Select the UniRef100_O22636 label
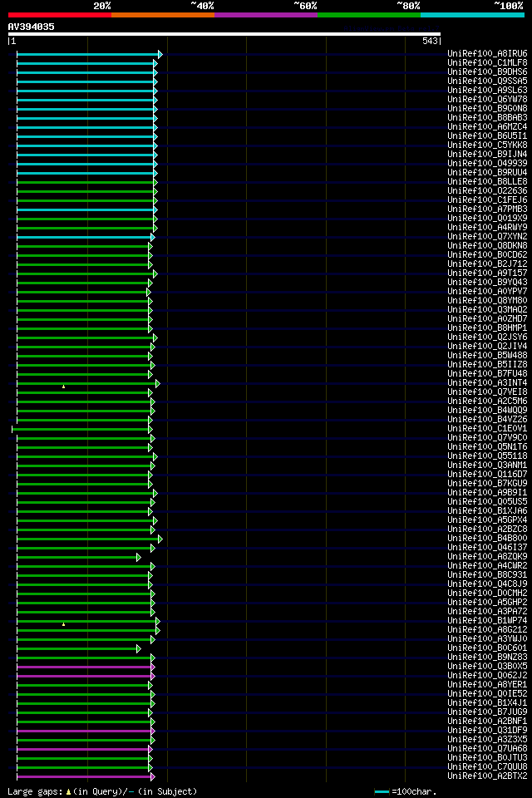 coord(487,191)
